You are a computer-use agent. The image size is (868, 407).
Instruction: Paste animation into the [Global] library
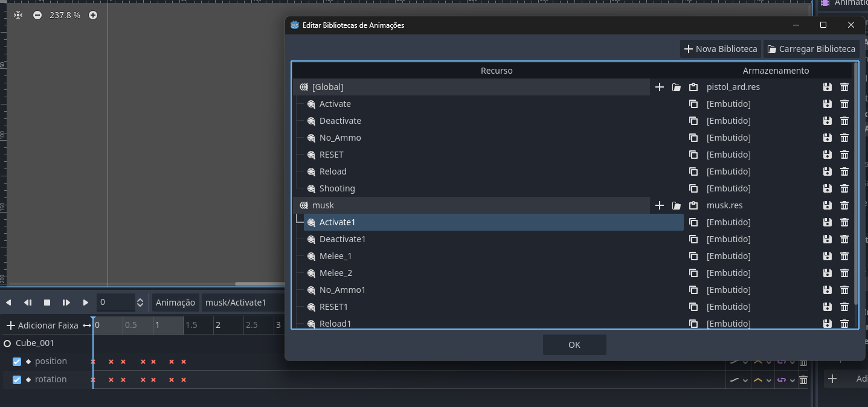693,87
